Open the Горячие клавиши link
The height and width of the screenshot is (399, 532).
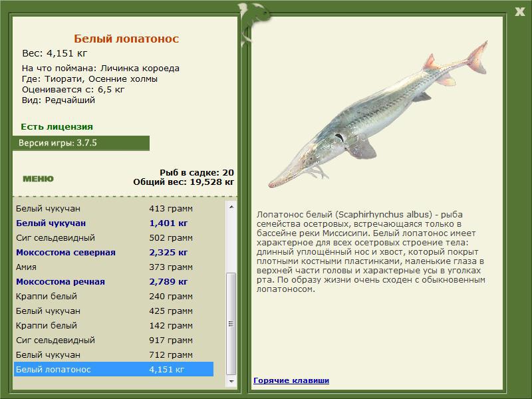point(291,380)
